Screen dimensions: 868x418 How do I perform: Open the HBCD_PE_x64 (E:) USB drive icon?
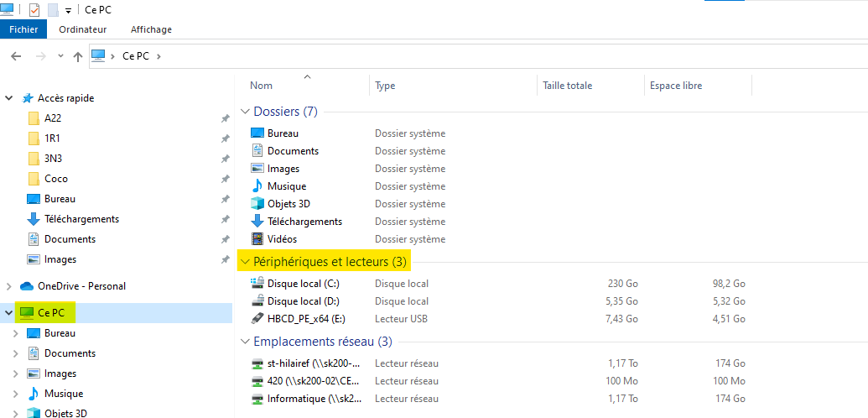pyautogui.click(x=257, y=319)
